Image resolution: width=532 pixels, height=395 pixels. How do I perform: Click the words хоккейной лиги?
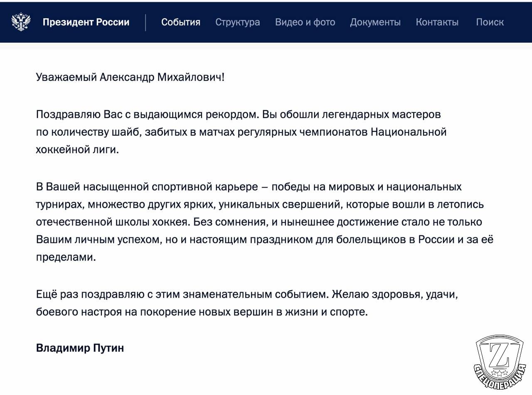click(x=77, y=150)
